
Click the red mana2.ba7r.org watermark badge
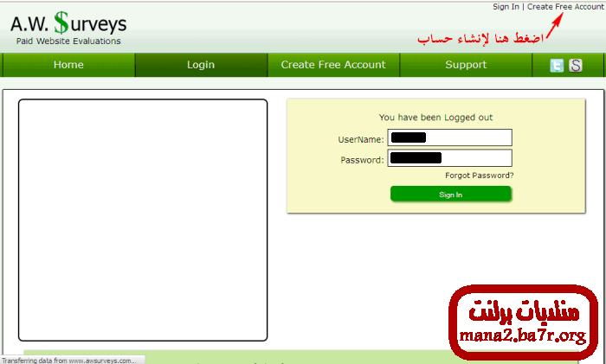tap(523, 322)
